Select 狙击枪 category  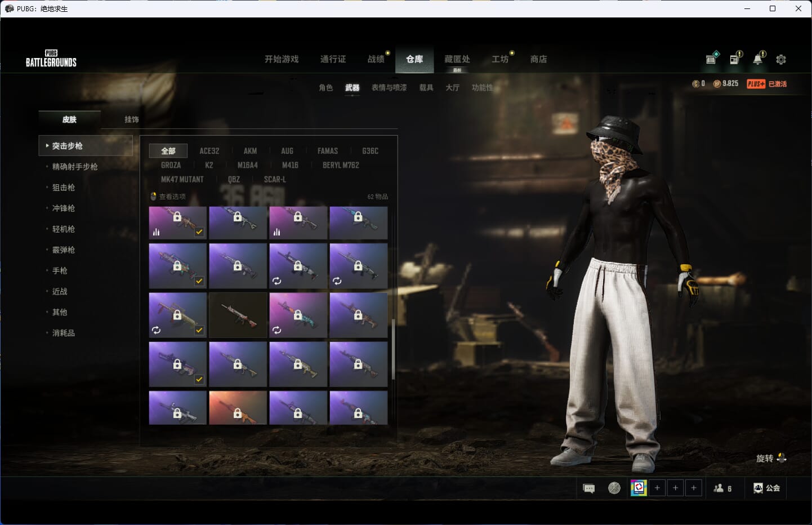click(x=64, y=188)
